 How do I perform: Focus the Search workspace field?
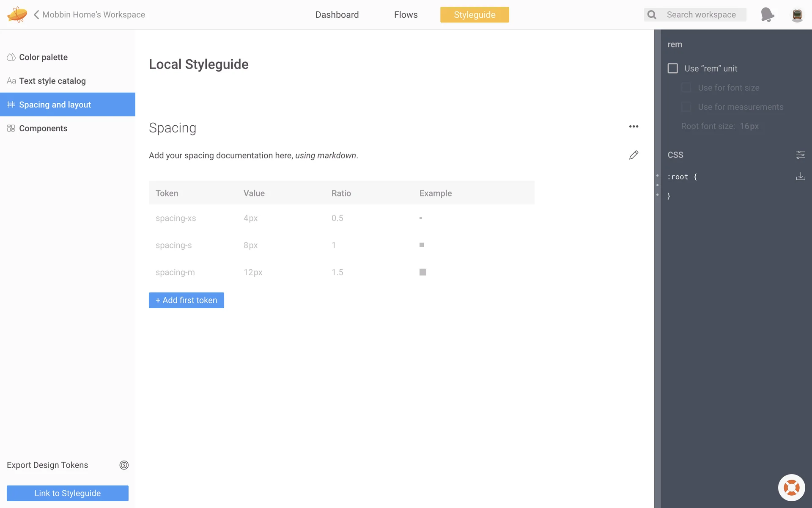tap(701, 15)
